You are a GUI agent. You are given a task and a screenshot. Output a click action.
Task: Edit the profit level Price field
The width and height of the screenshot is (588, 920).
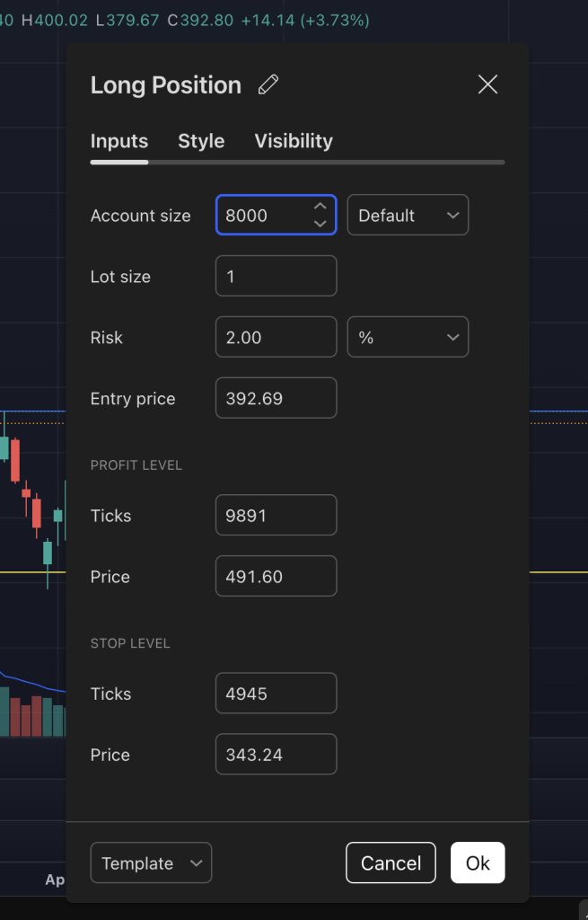[x=276, y=576]
